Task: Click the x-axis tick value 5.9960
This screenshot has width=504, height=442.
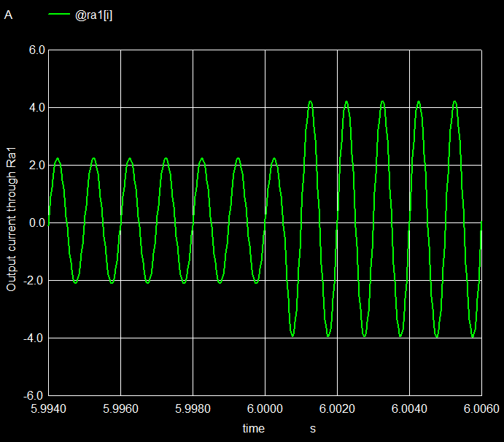Action: click(x=120, y=409)
